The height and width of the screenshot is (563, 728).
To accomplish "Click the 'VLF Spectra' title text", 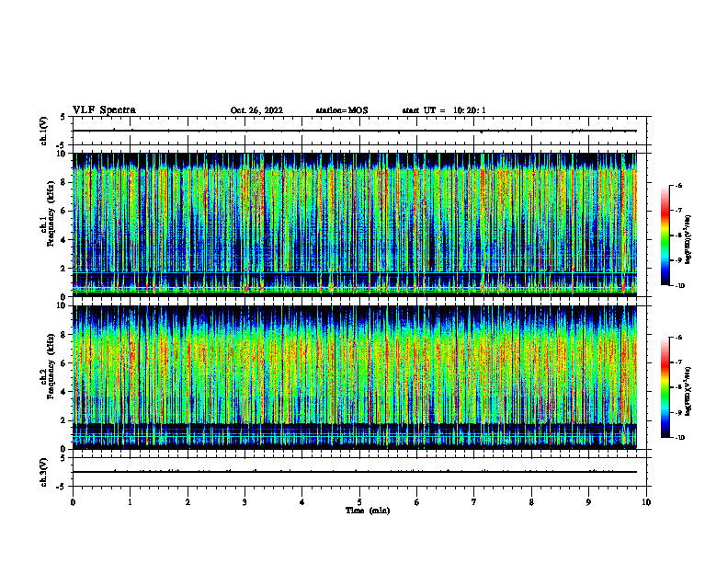I will coord(105,110).
